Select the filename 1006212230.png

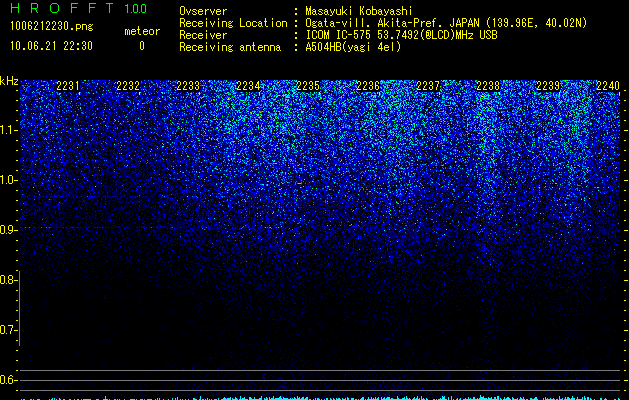52,26
